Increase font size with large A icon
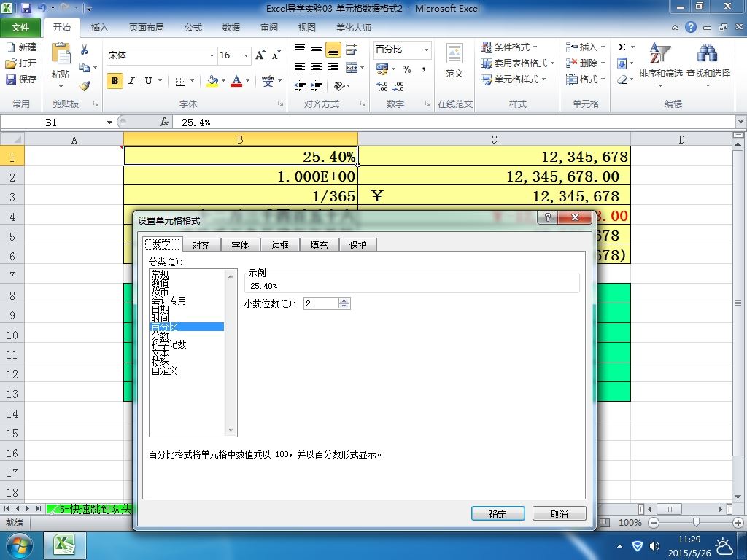This screenshot has height=560, width=747. coord(260,55)
